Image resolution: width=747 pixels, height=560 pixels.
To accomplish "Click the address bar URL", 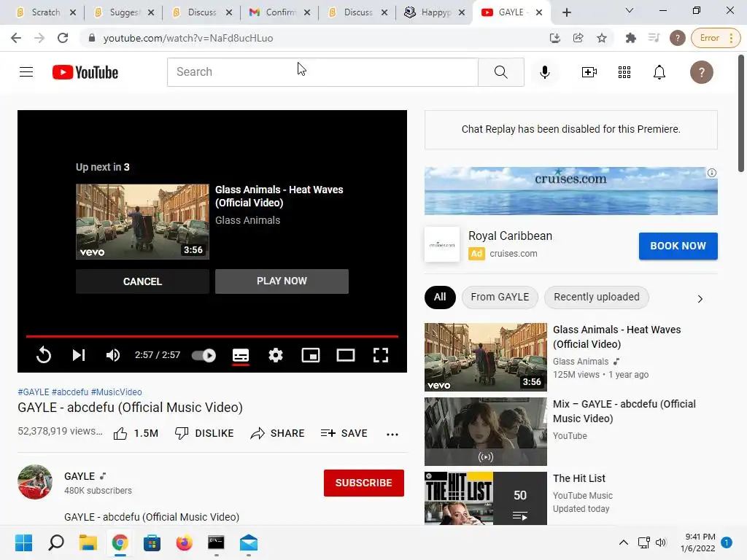I will [188, 38].
